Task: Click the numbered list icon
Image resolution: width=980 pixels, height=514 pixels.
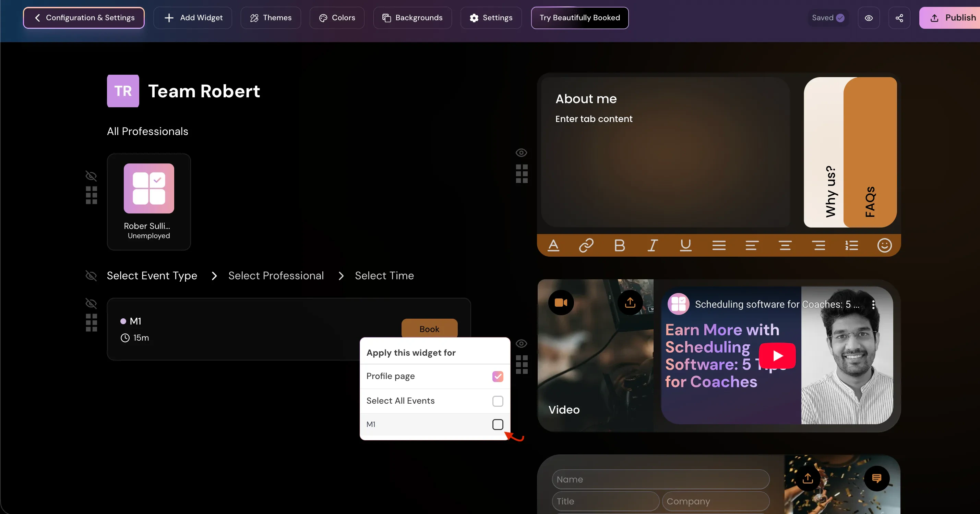Action: point(851,245)
